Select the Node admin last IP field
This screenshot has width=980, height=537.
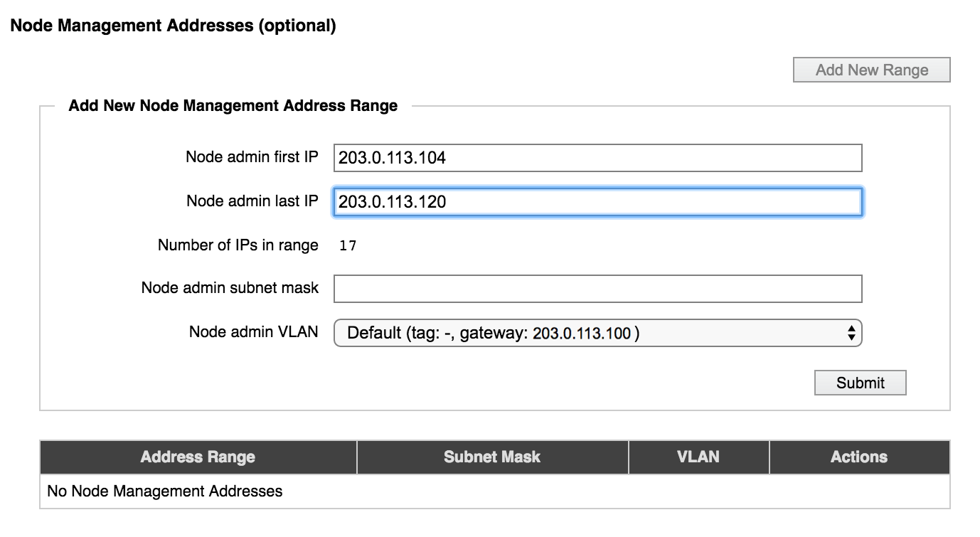coord(597,202)
